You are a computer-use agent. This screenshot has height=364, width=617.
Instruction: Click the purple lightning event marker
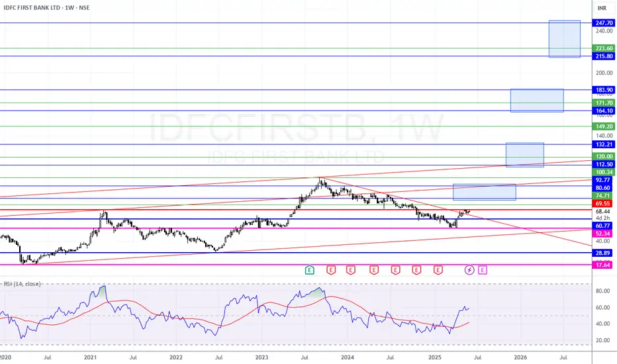point(469,270)
